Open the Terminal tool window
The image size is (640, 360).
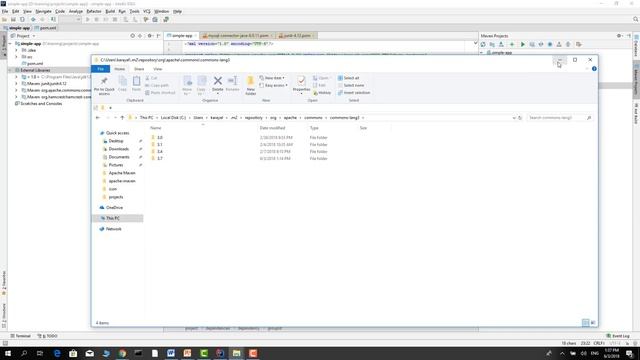(20, 336)
